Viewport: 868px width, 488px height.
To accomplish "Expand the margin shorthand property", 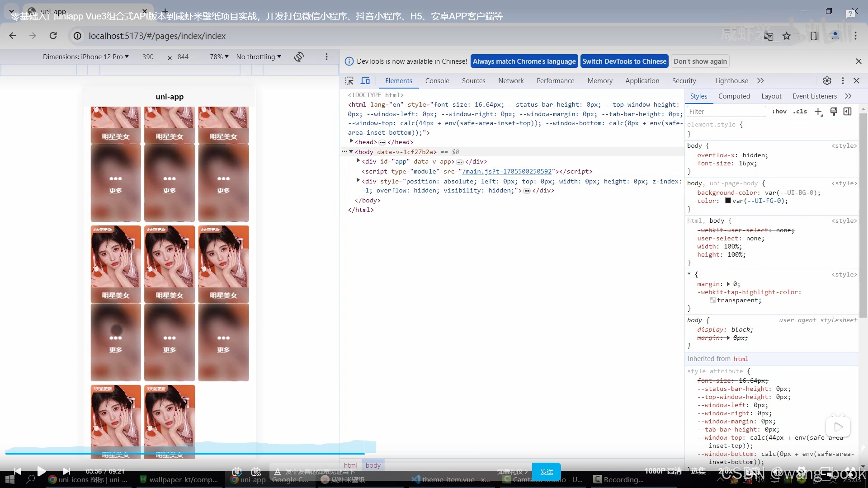I will coord(728,284).
